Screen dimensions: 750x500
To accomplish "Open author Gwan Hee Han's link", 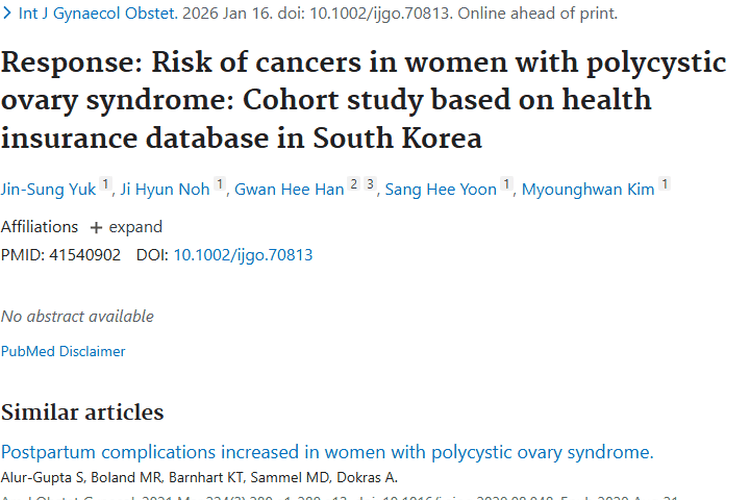I will pyautogui.click(x=289, y=189).
